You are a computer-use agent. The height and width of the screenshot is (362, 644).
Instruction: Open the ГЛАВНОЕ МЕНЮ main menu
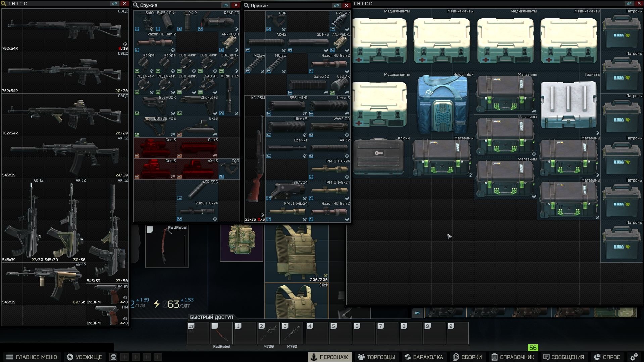pyautogui.click(x=32, y=357)
